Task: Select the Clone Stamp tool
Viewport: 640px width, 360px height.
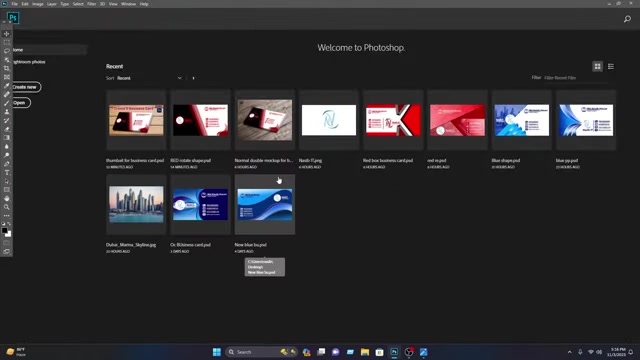Action: coord(7,111)
